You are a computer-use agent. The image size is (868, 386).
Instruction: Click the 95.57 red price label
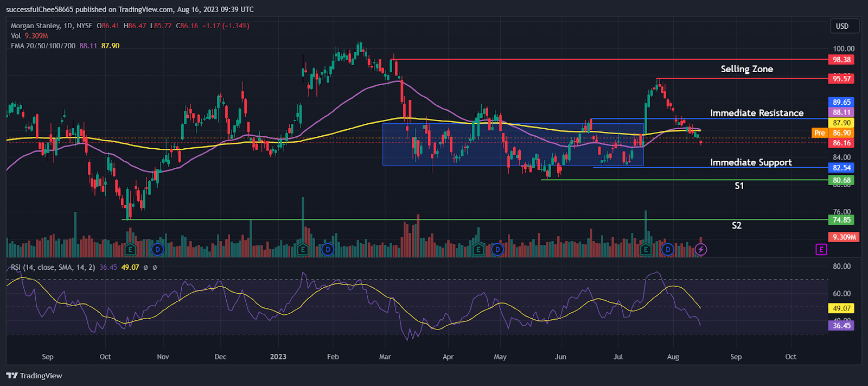[841, 79]
